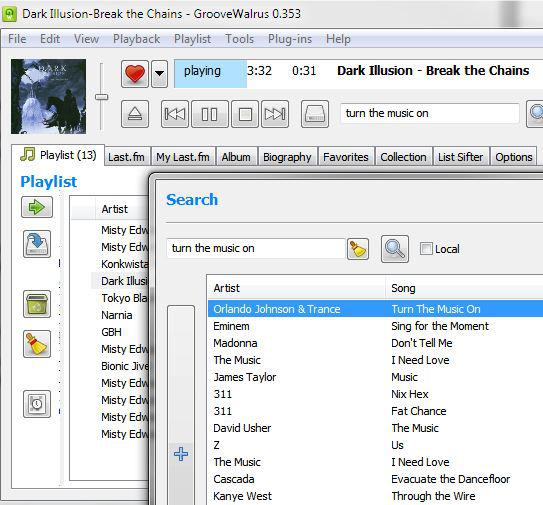Select the James Taylor search result row

(x=375, y=377)
